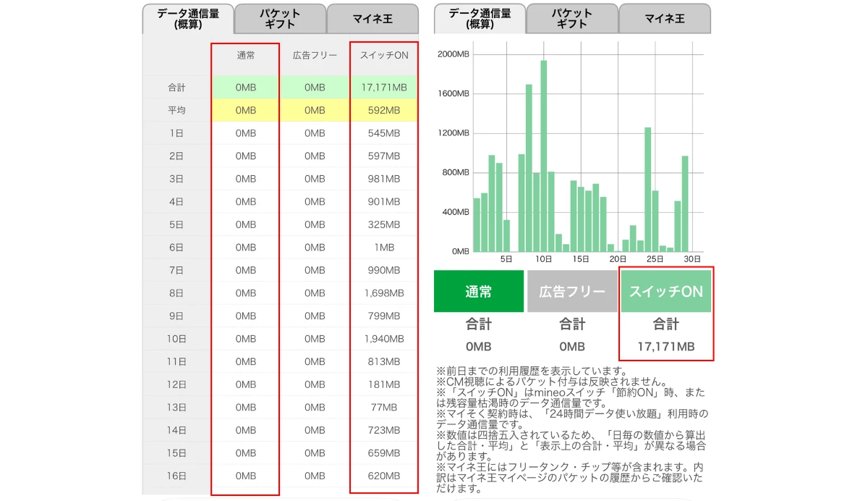The image size is (868, 501).
Task: Select the 981MB value in the table
Action: 383,179
